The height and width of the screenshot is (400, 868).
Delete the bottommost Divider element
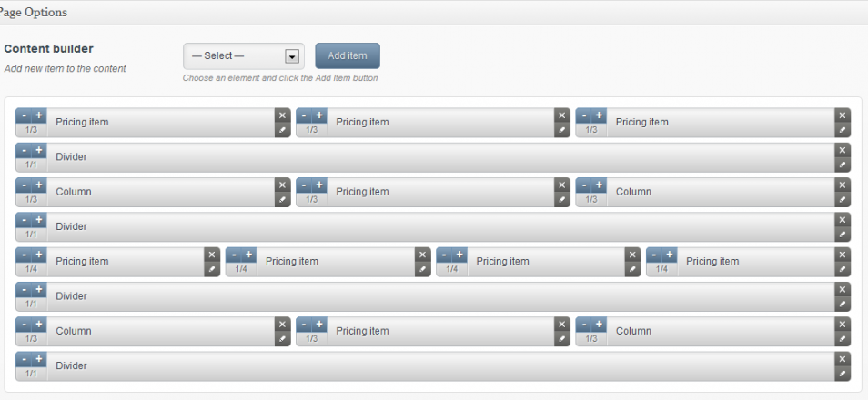tap(843, 359)
